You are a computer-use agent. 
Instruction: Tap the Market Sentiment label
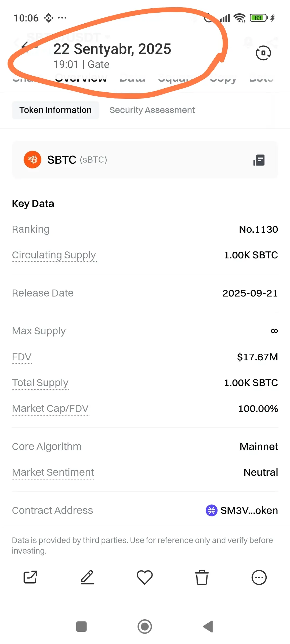tap(53, 472)
